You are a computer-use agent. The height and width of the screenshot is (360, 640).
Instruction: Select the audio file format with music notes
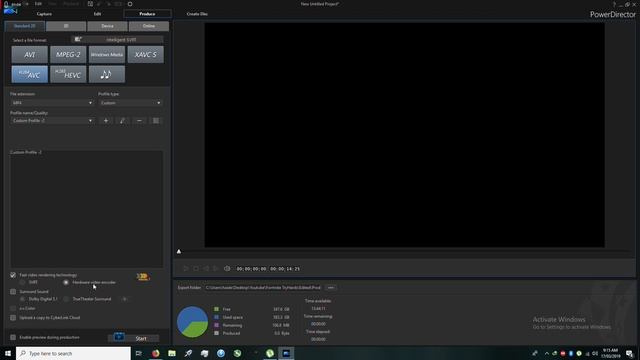tap(107, 74)
